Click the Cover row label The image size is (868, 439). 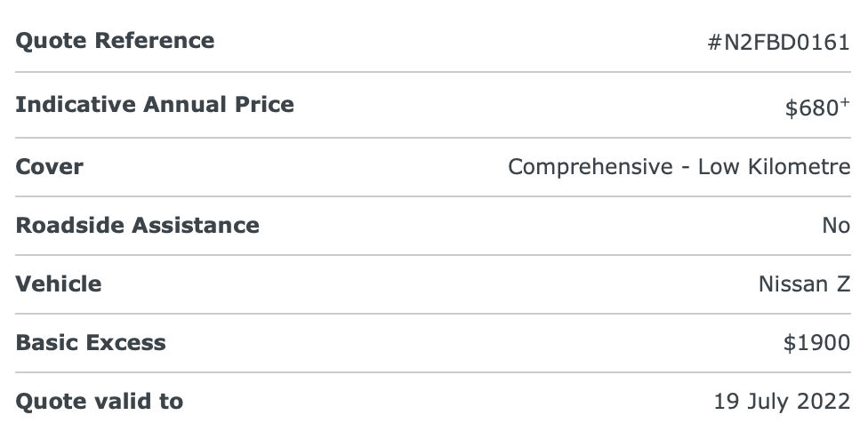point(49,167)
